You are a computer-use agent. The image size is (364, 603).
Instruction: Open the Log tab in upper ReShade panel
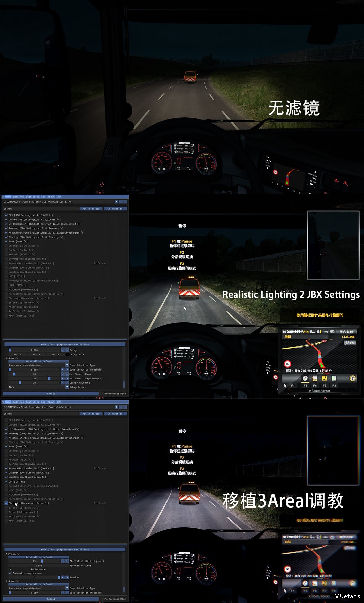[43, 197]
